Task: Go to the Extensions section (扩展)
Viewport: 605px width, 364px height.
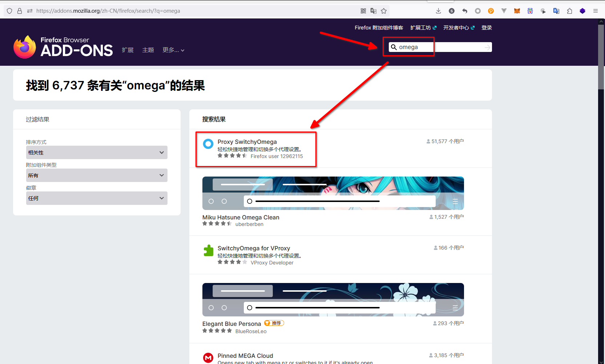Action: [x=128, y=50]
